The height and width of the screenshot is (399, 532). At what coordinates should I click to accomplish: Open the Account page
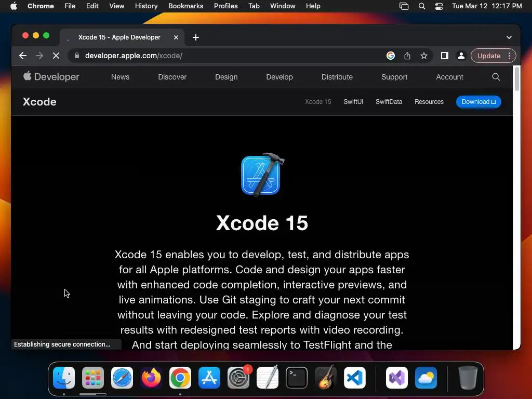coord(449,77)
